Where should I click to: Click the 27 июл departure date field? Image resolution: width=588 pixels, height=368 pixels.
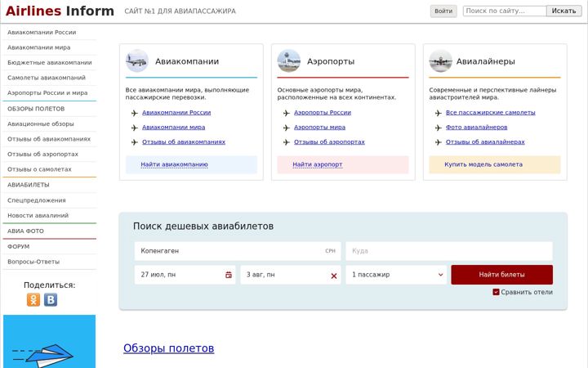tap(185, 275)
